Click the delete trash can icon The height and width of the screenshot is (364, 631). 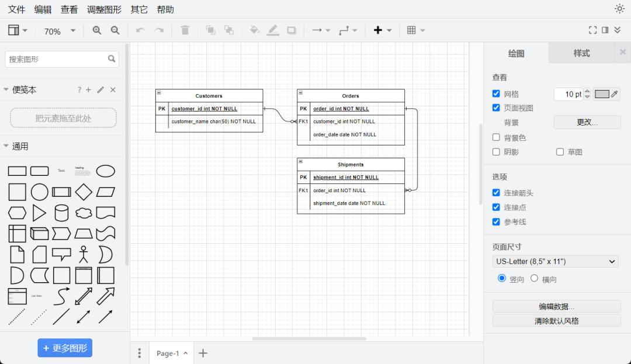click(x=185, y=30)
